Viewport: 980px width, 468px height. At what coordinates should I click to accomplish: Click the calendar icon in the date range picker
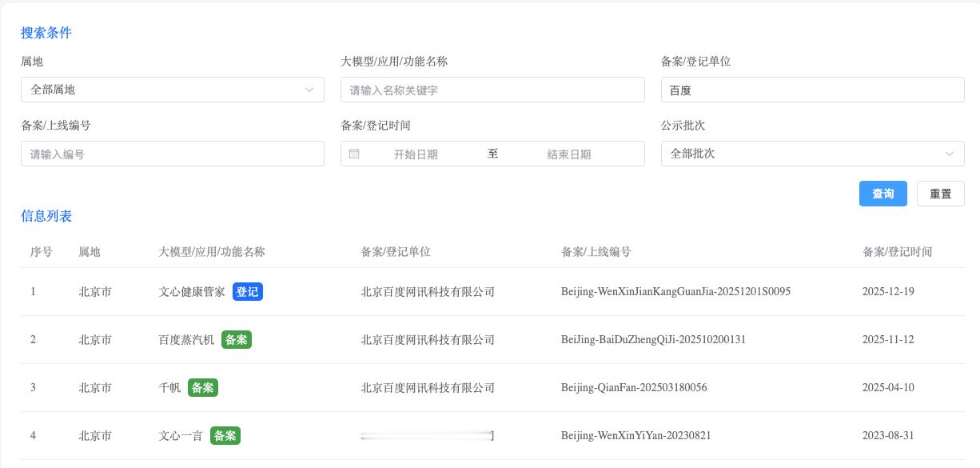click(354, 154)
